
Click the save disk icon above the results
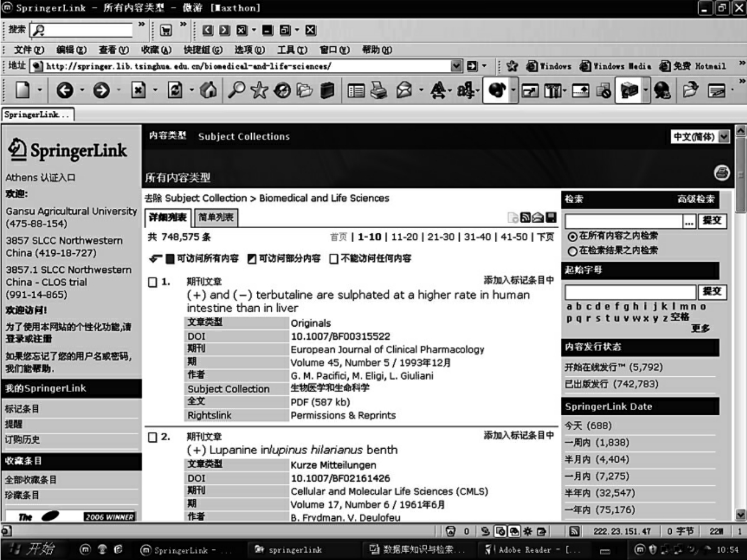coord(551,218)
